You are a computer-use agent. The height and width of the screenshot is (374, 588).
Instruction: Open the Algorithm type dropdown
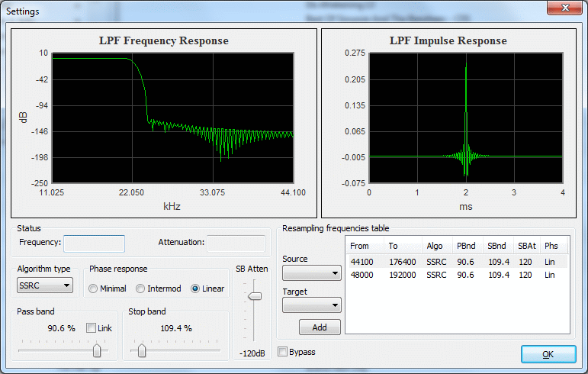click(45, 285)
